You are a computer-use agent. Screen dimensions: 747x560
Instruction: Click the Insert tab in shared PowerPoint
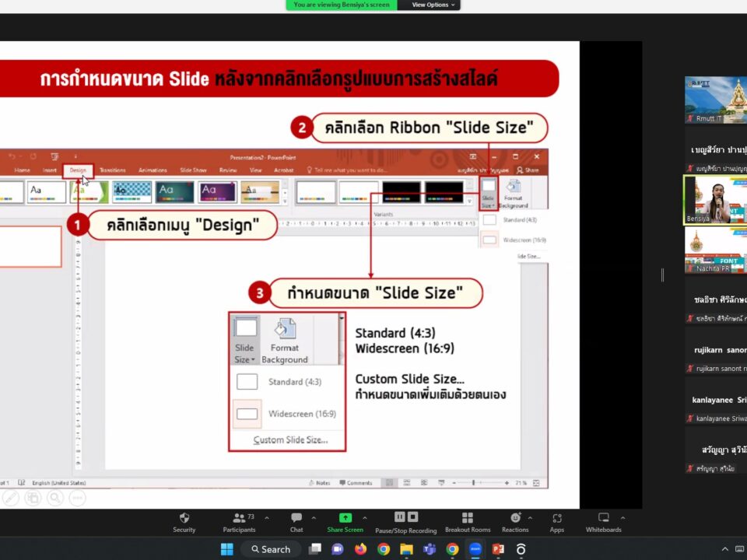(50, 170)
